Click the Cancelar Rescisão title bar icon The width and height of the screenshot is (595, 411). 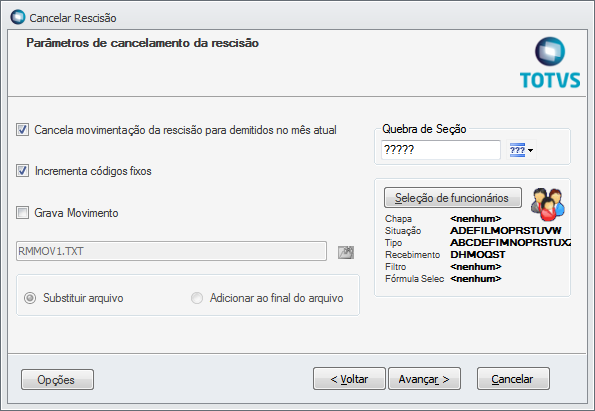click(18, 17)
